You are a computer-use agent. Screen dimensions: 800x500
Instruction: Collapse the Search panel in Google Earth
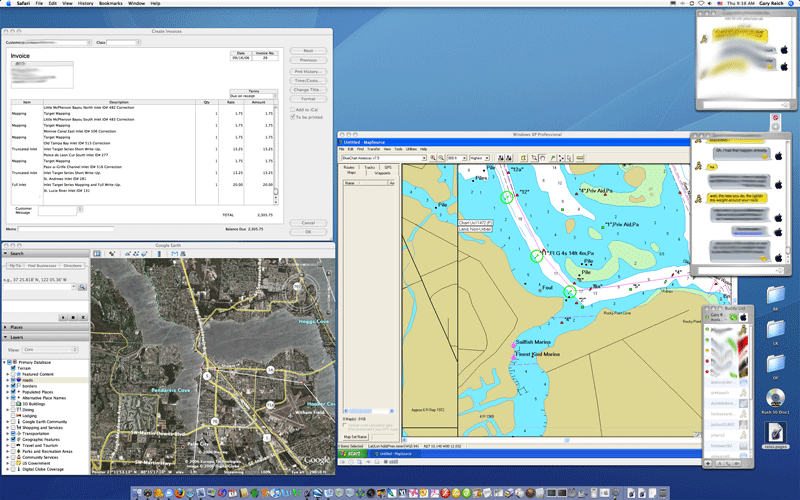click(6, 254)
